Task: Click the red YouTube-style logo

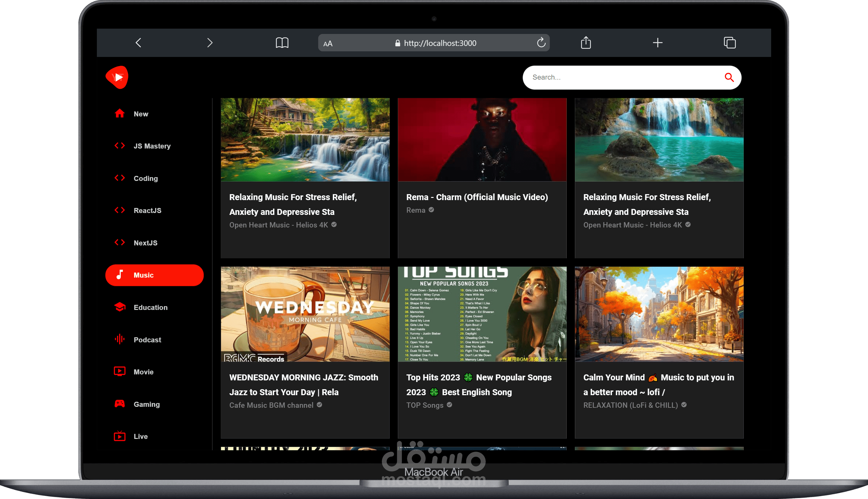Action: [117, 77]
